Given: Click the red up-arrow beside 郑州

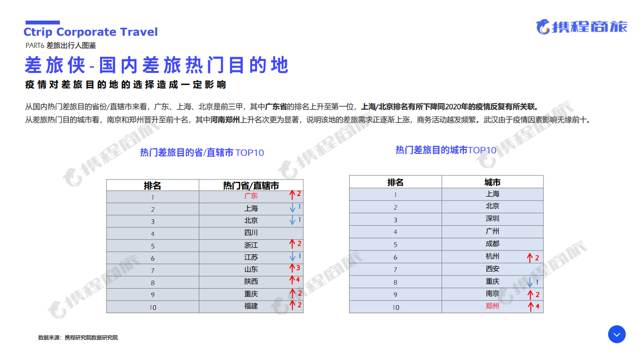Looking at the screenshot, I should [530, 307].
